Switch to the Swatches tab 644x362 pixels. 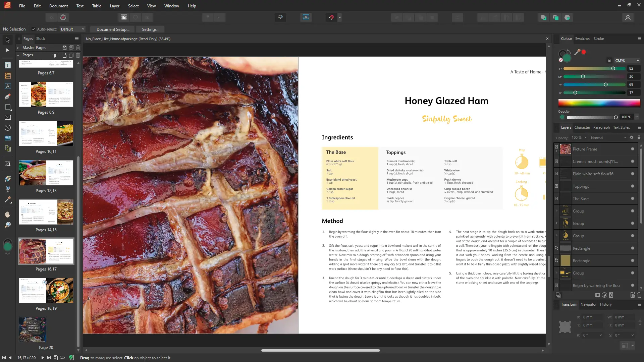click(582, 39)
